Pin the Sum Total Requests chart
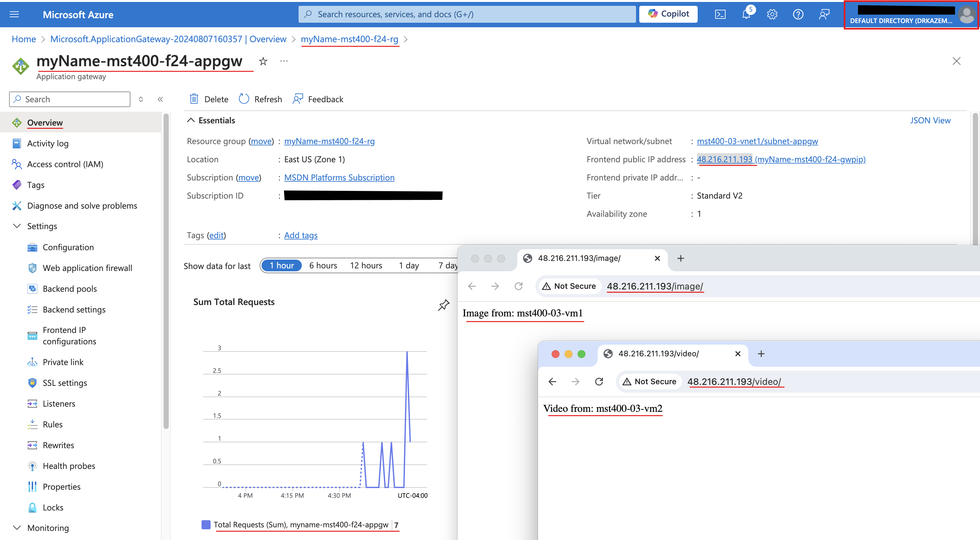Screen dimensions: 980x540 point(444,305)
